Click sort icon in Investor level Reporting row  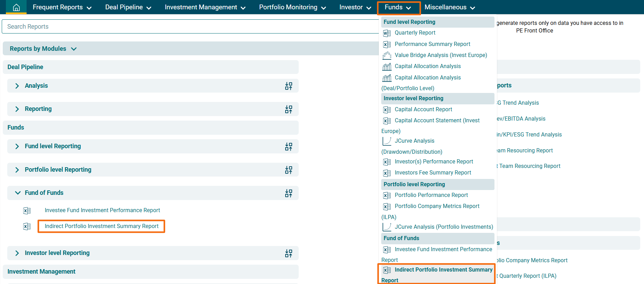(288, 253)
